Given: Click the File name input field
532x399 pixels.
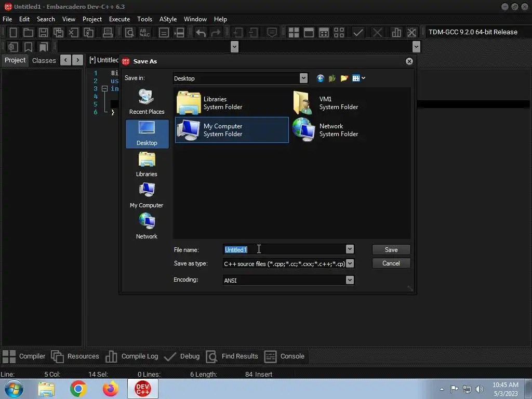Looking at the screenshot, I should [x=284, y=249].
